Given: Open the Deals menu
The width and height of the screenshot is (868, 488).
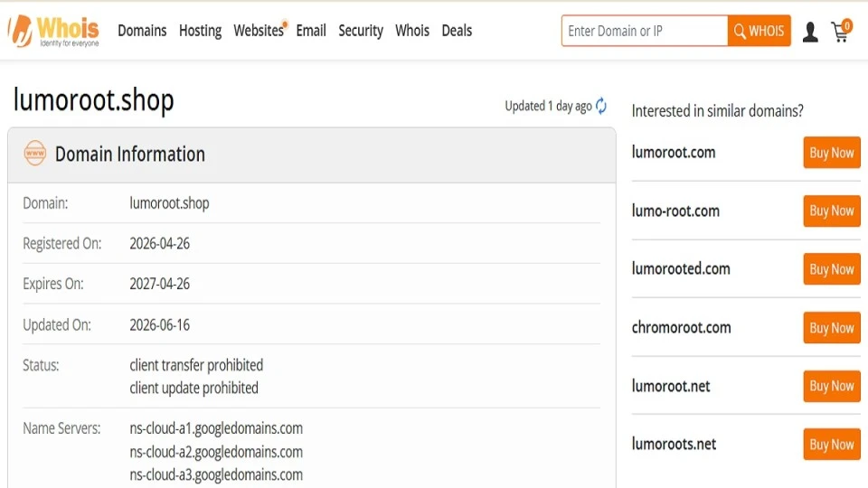Looking at the screenshot, I should coord(457,31).
